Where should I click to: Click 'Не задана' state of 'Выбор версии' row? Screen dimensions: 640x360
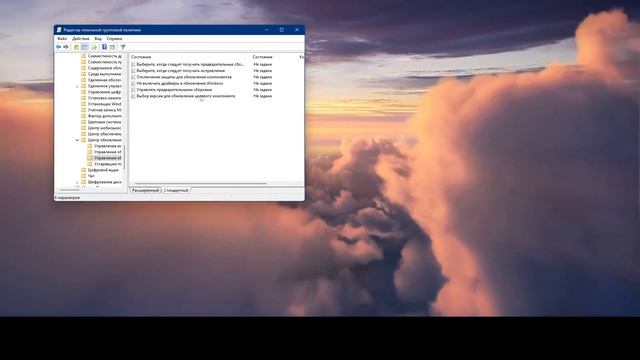coord(262,96)
